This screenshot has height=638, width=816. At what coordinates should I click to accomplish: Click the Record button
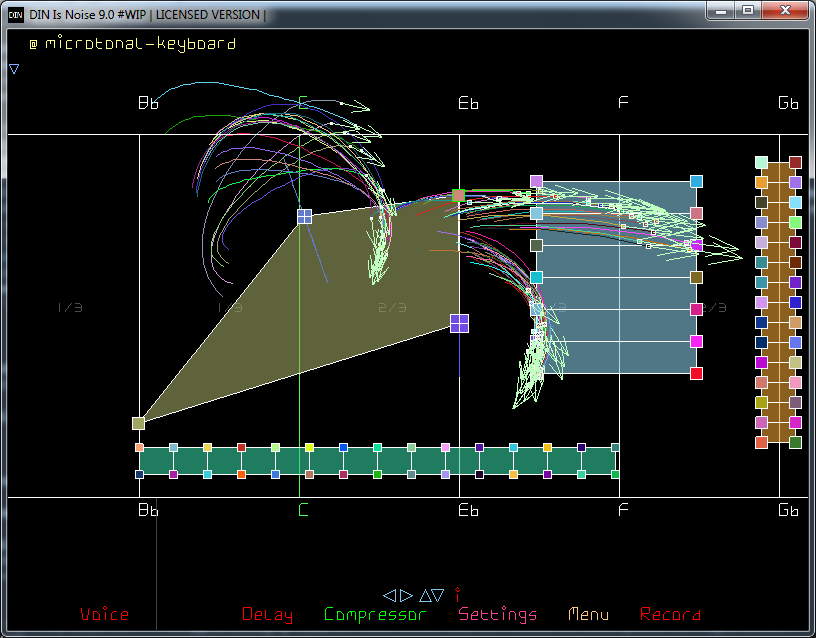[x=670, y=614]
